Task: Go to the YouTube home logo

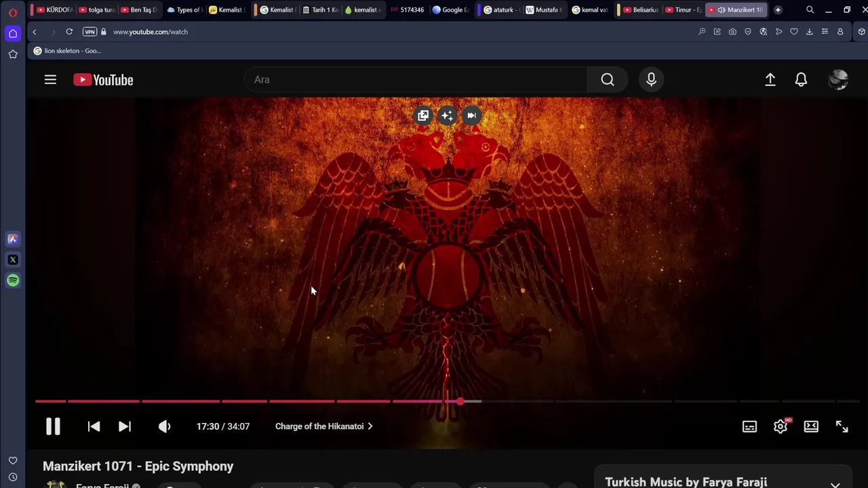Action: coord(103,80)
